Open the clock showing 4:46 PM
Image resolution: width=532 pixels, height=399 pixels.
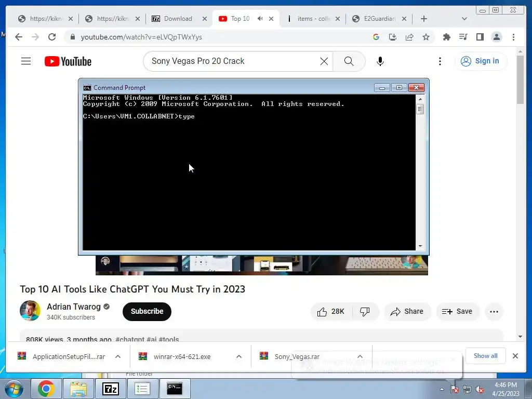click(506, 389)
